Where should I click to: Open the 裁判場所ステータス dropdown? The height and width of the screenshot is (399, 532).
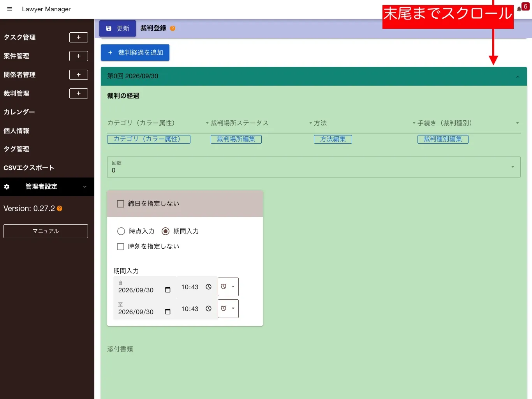[x=262, y=123]
